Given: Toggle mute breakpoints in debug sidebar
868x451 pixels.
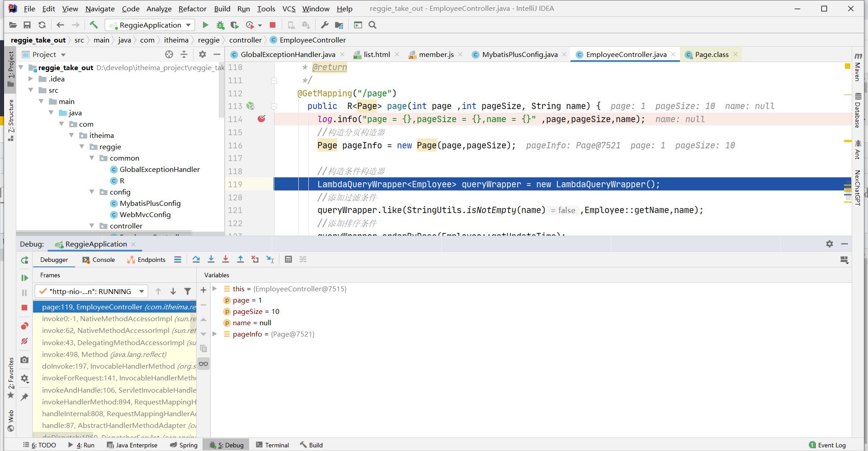Looking at the screenshot, I should click(x=24, y=341).
